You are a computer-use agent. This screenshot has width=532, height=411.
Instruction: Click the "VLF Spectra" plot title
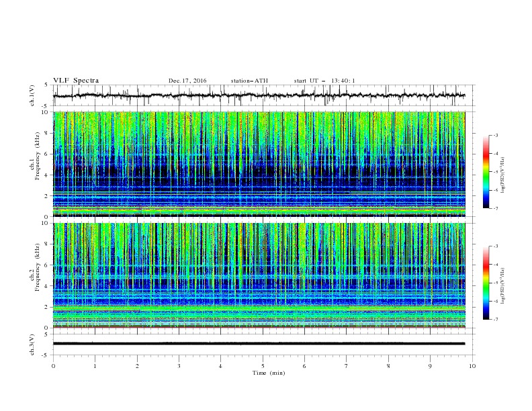coord(76,81)
